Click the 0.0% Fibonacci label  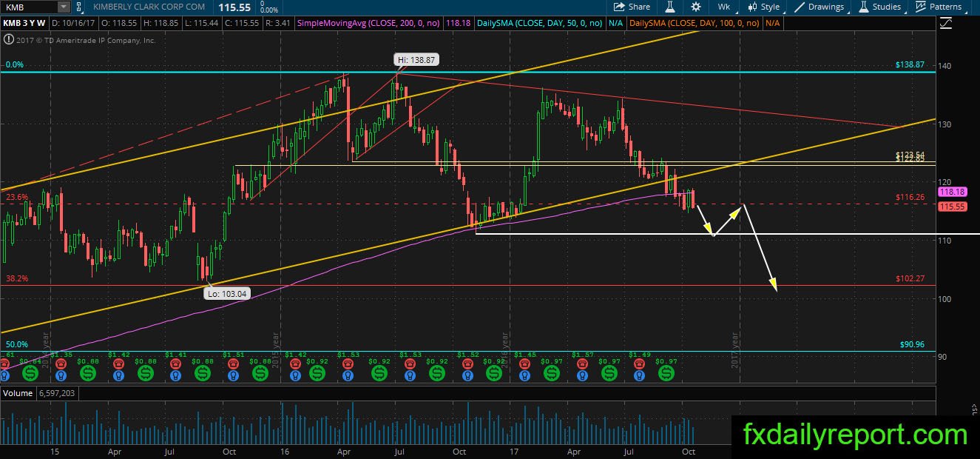(x=15, y=64)
